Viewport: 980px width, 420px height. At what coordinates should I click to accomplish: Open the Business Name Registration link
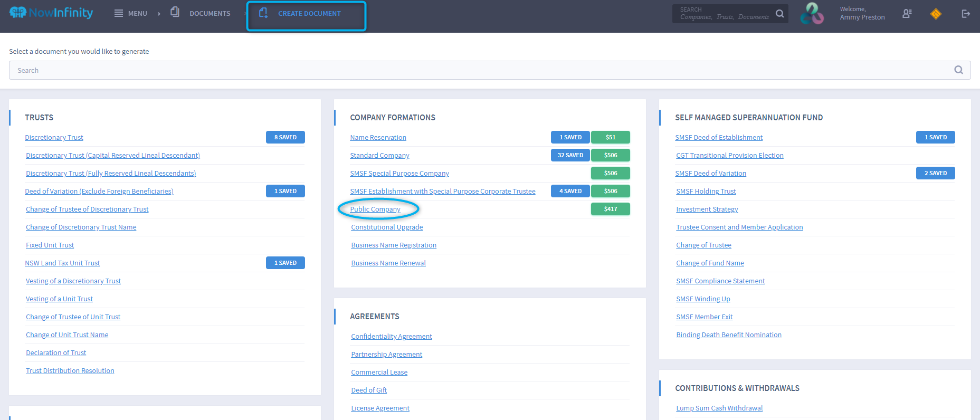[x=394, y=245]
